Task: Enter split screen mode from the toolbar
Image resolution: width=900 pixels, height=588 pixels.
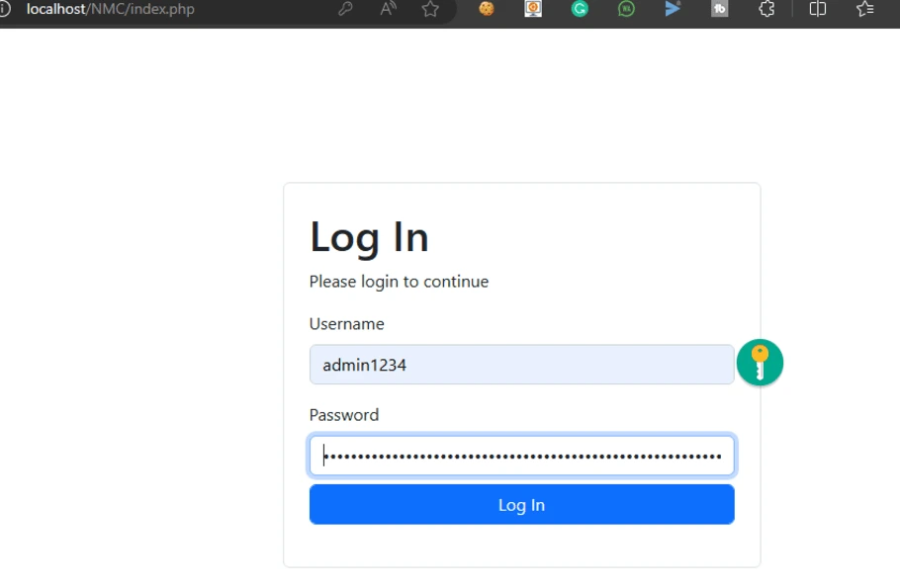Action: (x=817, y=10)
